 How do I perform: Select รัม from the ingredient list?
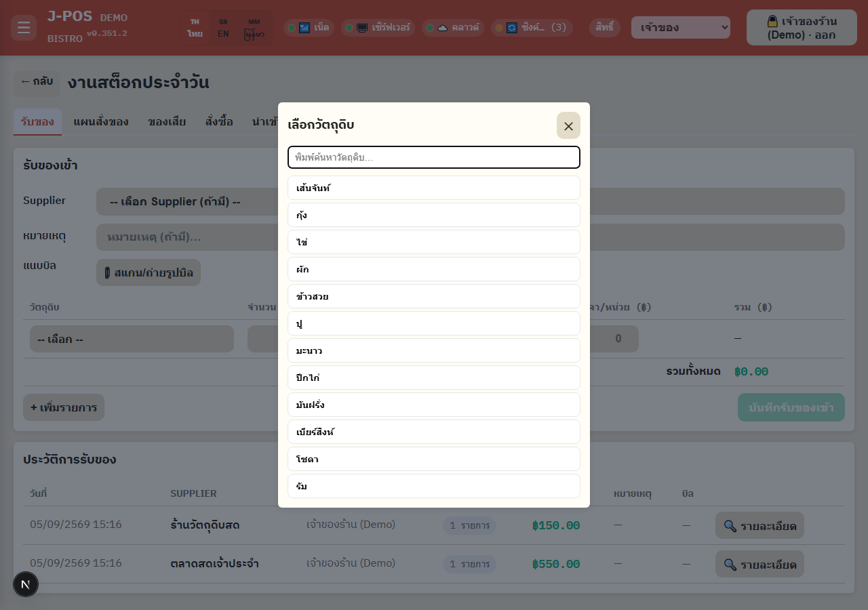(434, 486)
